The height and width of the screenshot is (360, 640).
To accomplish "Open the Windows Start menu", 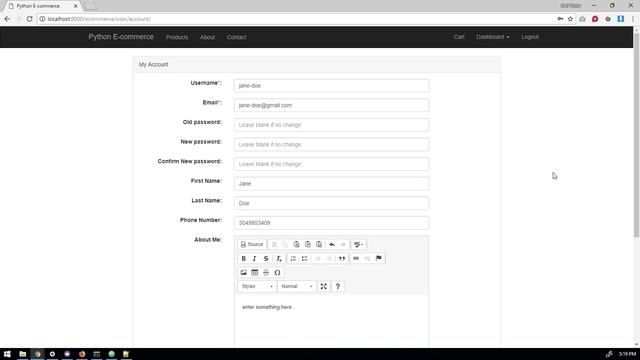I will click(7, 354).
